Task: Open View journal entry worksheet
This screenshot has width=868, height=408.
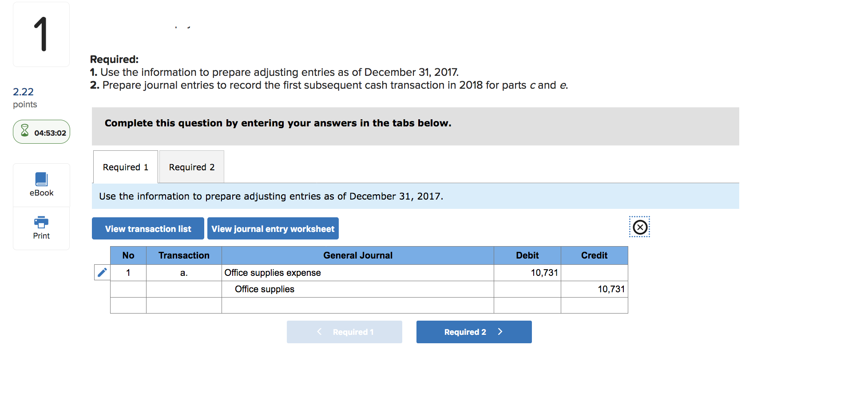Action: [x=273, y=228]
